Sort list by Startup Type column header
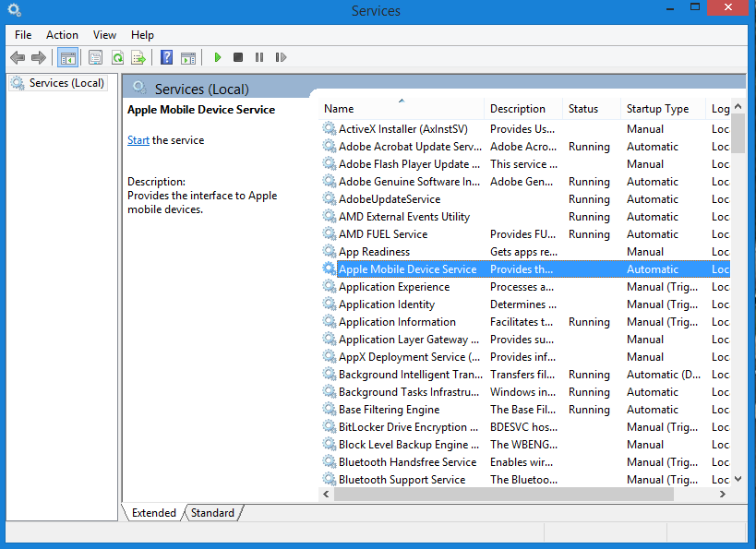Image resolution: width=756 pixels, height=549 pixels. pyautogui.click(x=657, y=109)
